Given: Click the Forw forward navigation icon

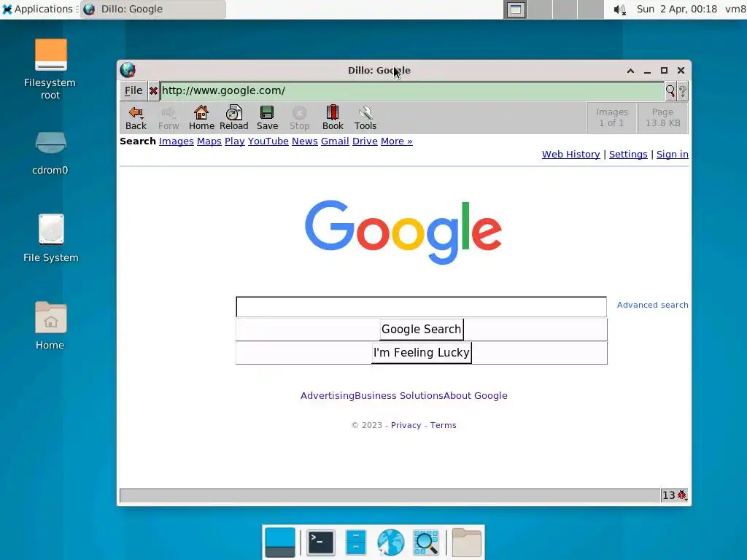Looking at the screenshot, I should click(x=169, y=117).
